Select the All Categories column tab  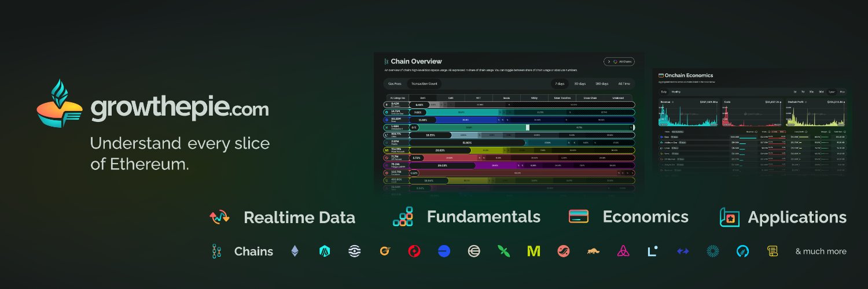(398, 98)
